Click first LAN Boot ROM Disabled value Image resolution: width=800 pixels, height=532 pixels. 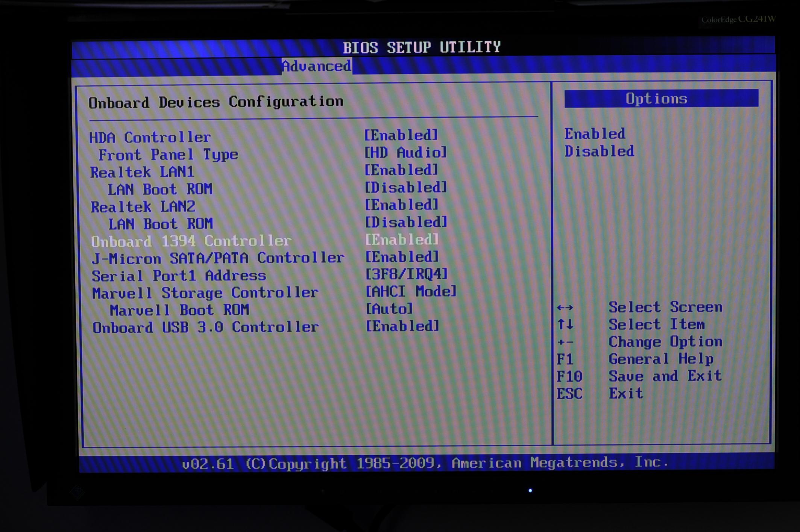[x=406, y=187]
